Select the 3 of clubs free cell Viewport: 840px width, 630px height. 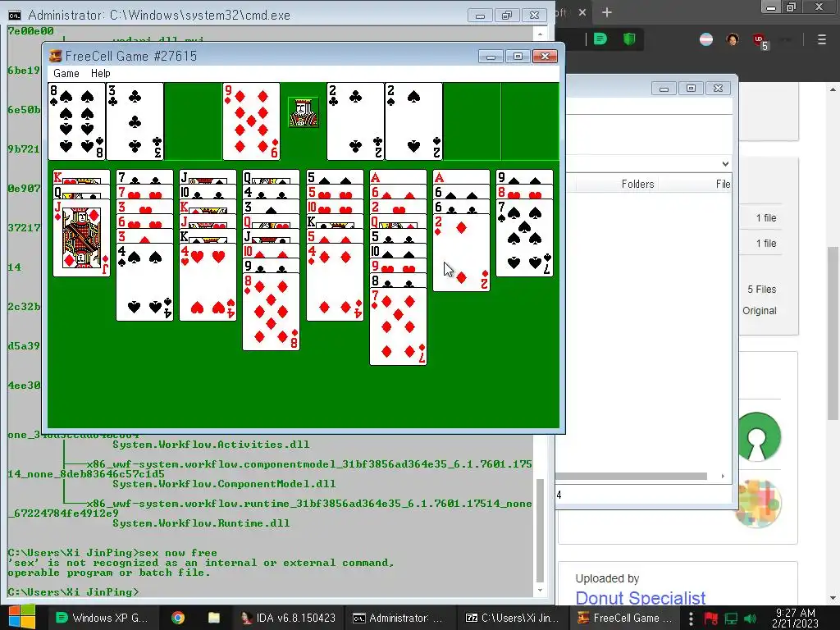[135, 121]
